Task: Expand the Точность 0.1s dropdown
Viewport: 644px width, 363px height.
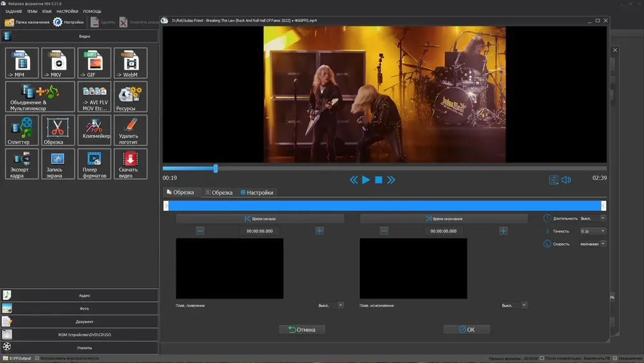Action: tap(593, 231)
